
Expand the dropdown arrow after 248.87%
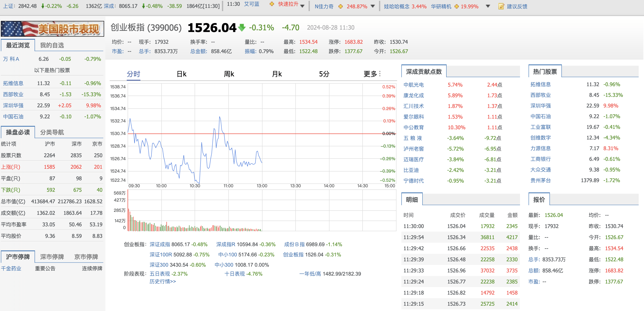pos(373,6)
